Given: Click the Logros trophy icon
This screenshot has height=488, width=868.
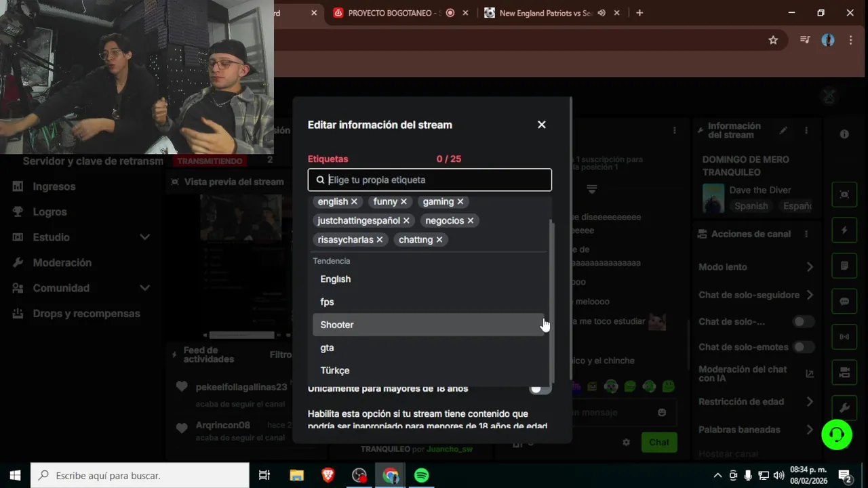Looking at the screenshot, I should click(18, 211).
